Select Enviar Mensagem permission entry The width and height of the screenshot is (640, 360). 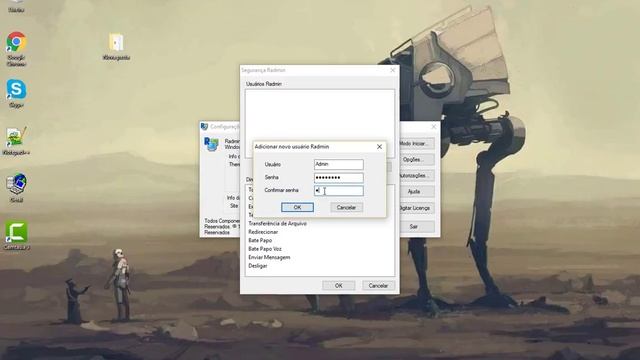(x=269, y=258)
